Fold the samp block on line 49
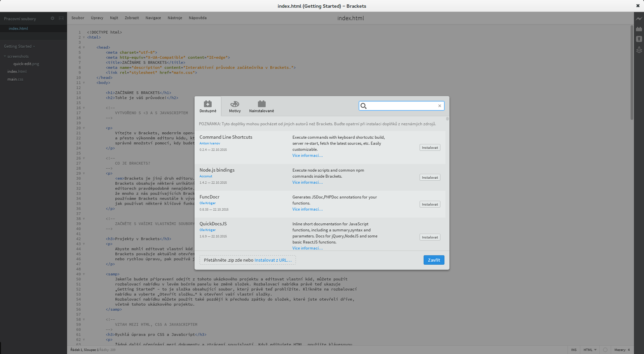The width and height of the screenshot is (644, 354). [84, 274]
